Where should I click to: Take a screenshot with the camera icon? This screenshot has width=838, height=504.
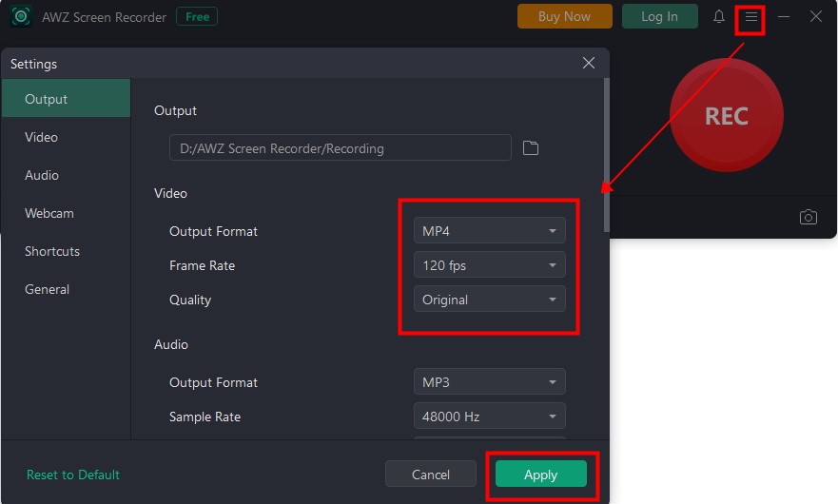809,217
